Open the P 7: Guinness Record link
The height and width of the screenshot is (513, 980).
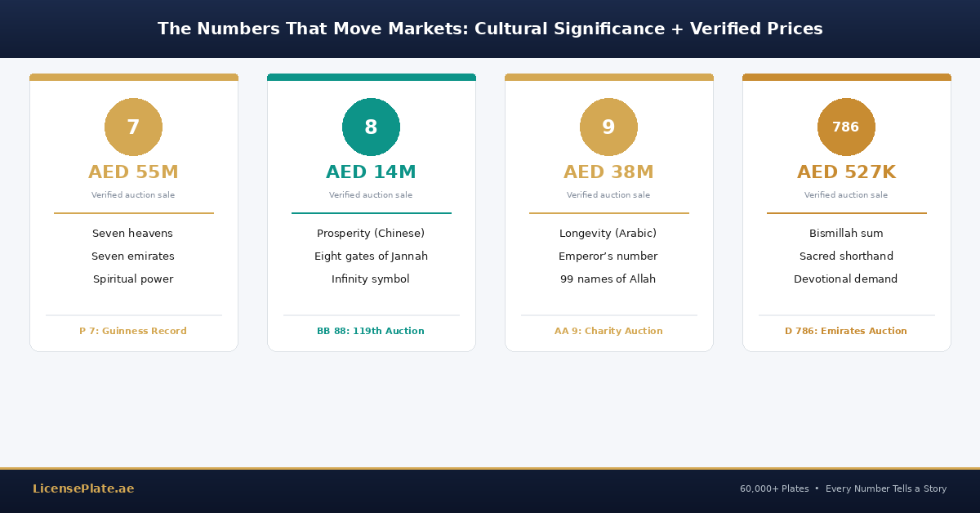coord(133,331)
